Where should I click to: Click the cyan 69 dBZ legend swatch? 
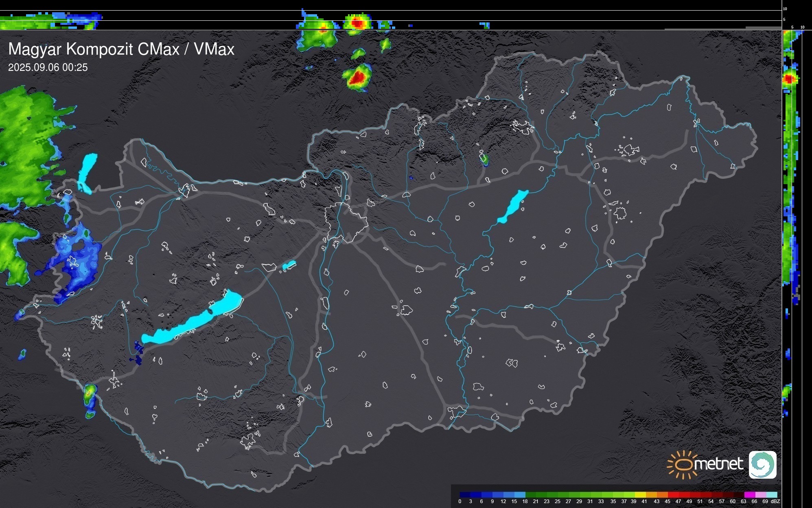(771, 495)
